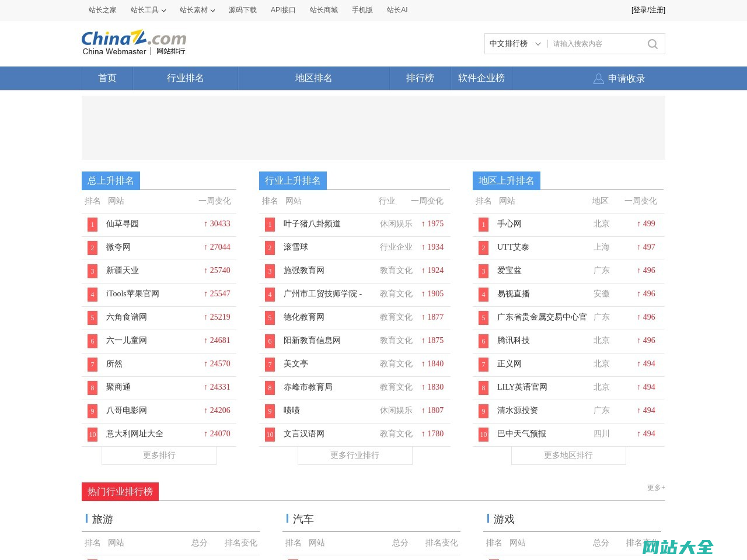The width and height of the screenshot is (747, 560).
Task: Open 站长AI in the top bar
Action: coord(397,10)
